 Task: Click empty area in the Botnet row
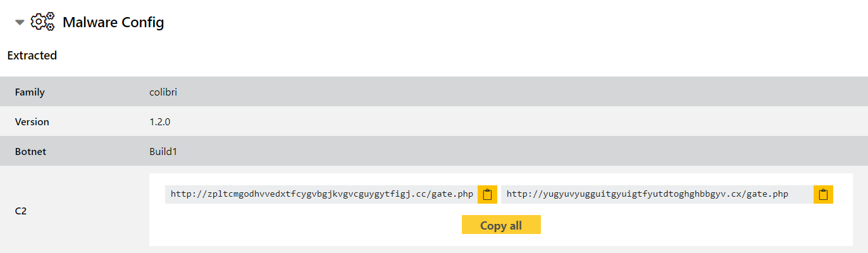click(x=506, y=152)
